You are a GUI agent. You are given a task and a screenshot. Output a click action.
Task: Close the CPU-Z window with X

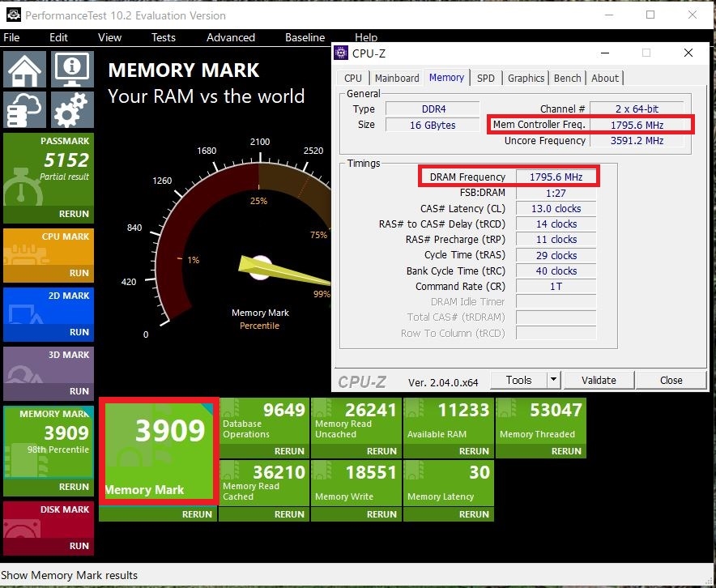688,53
